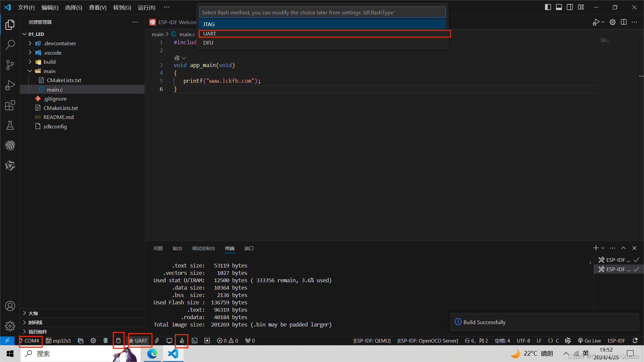Open the Extensions view in activity bar
Image resolution: width=644 pixels, height=362 pixels.
10,105
